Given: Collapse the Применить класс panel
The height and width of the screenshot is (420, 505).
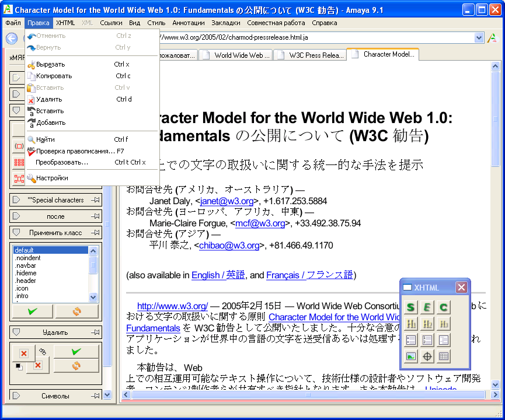Looking at the screenshot, I should pyautogui.click(x=16, y=233).
